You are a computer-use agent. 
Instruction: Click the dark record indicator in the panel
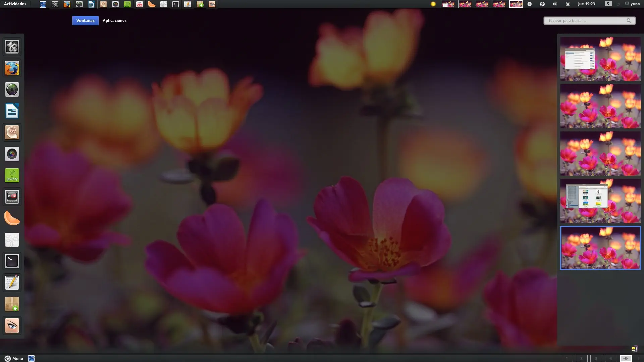[529, 4]
